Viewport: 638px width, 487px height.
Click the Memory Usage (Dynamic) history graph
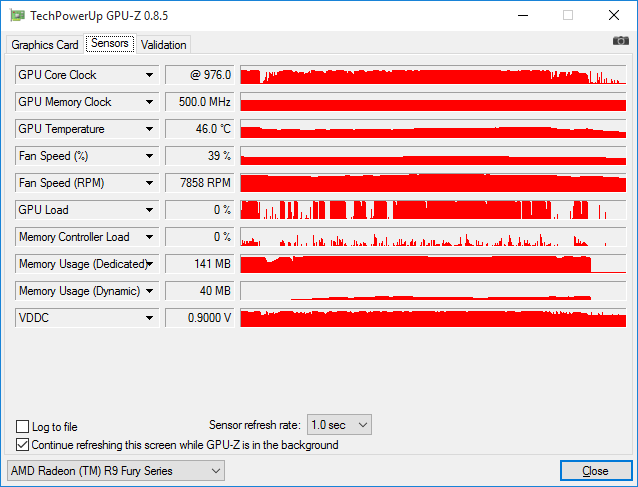pyautogui.click(x=433, y=291)
